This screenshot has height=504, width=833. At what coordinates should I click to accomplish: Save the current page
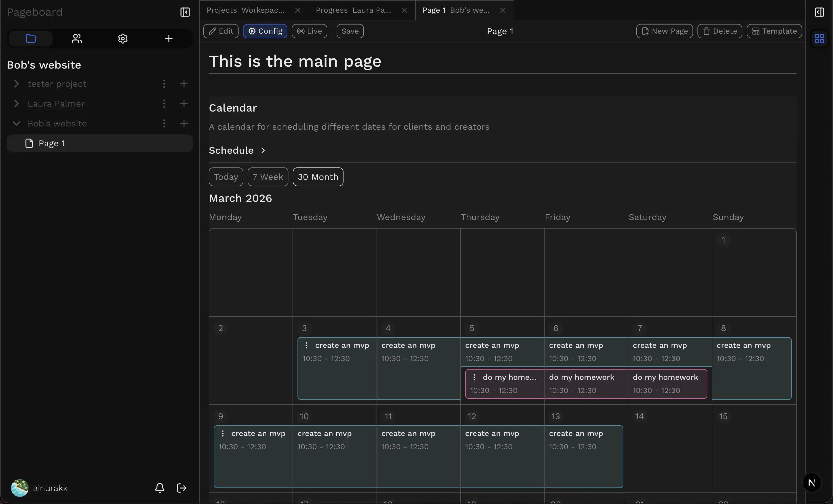coord(350,31)
